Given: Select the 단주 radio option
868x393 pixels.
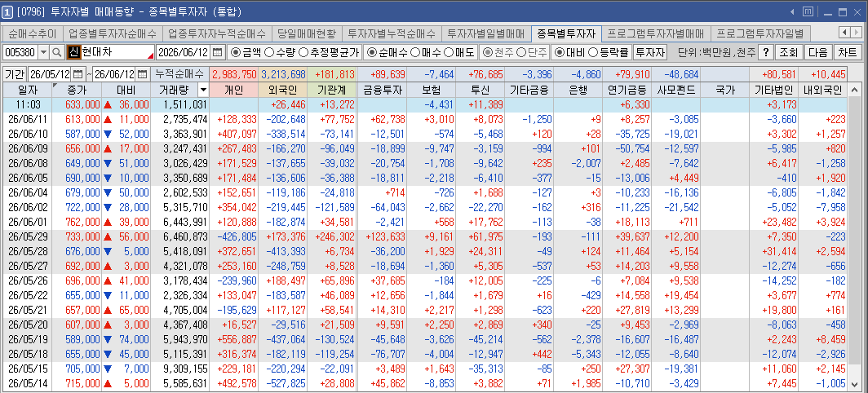Looking at the screenshot, I should point(521,52).
